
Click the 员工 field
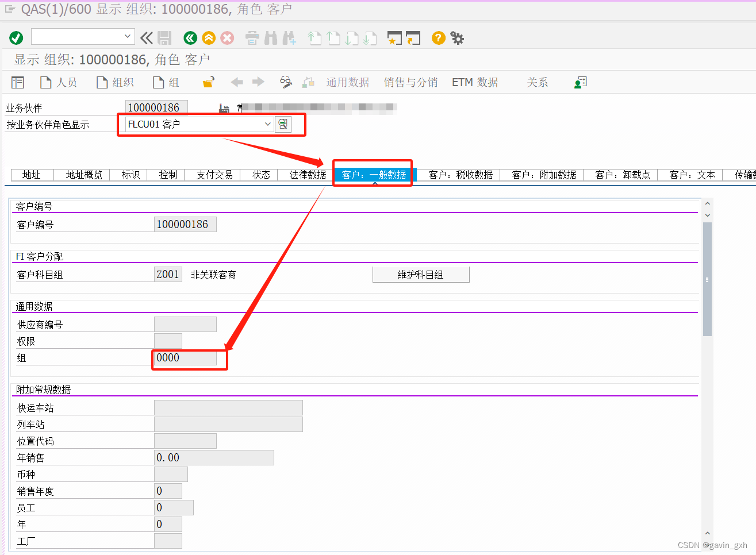click(x=174, y=507)
